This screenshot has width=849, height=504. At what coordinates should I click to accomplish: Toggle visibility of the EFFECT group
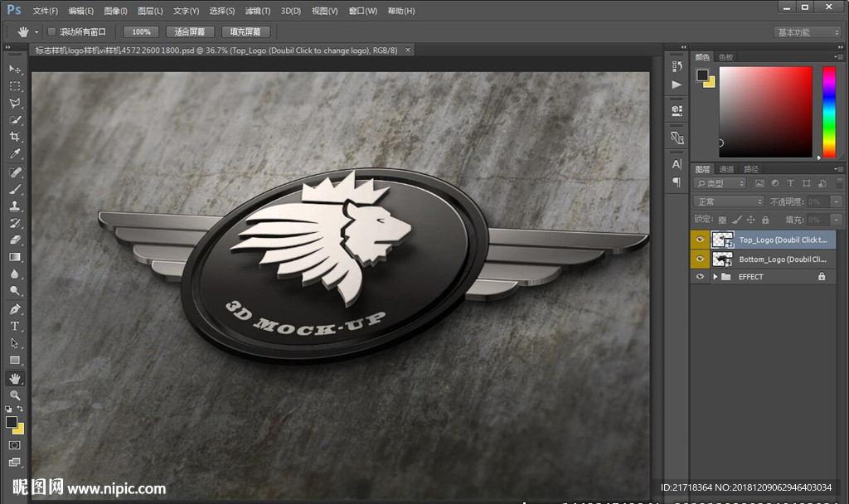click(x=700, y=277)
